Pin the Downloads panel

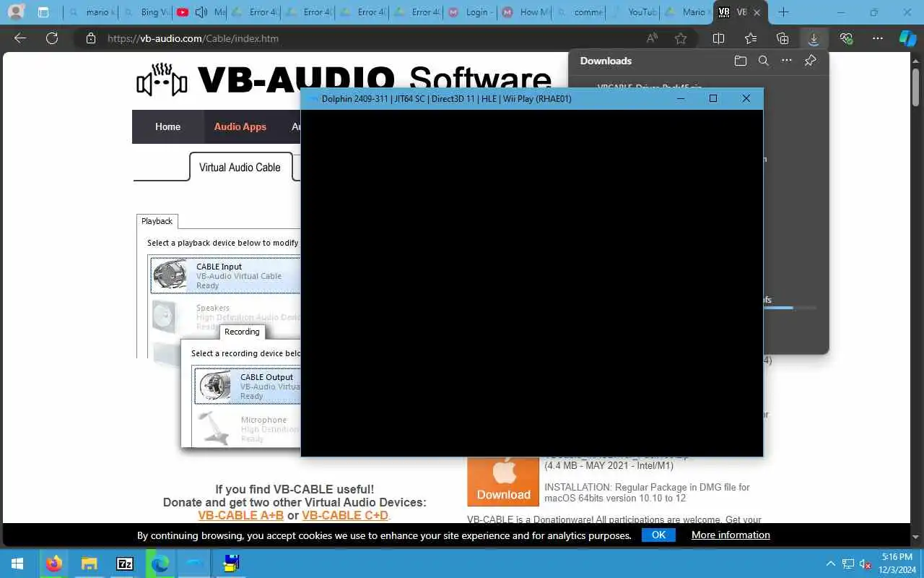click(811, 61)
